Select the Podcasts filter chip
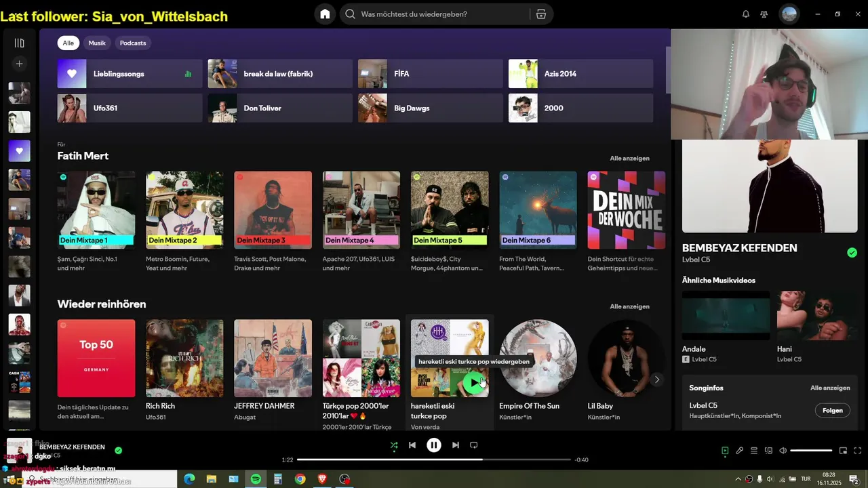The height and width of the screenshot is (488, 868). coord(133,43)
